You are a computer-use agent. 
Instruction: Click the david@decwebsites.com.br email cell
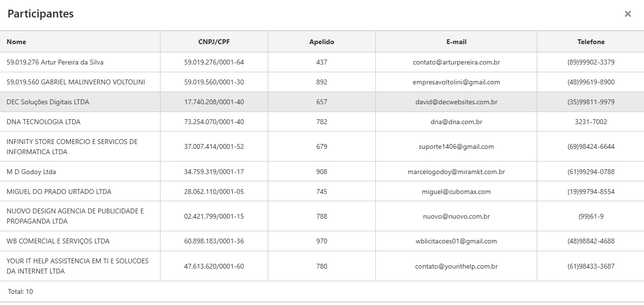click(456, 102)
